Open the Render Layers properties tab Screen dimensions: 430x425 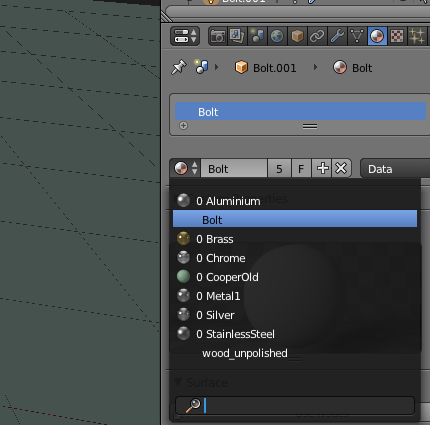tap(237, 36)
